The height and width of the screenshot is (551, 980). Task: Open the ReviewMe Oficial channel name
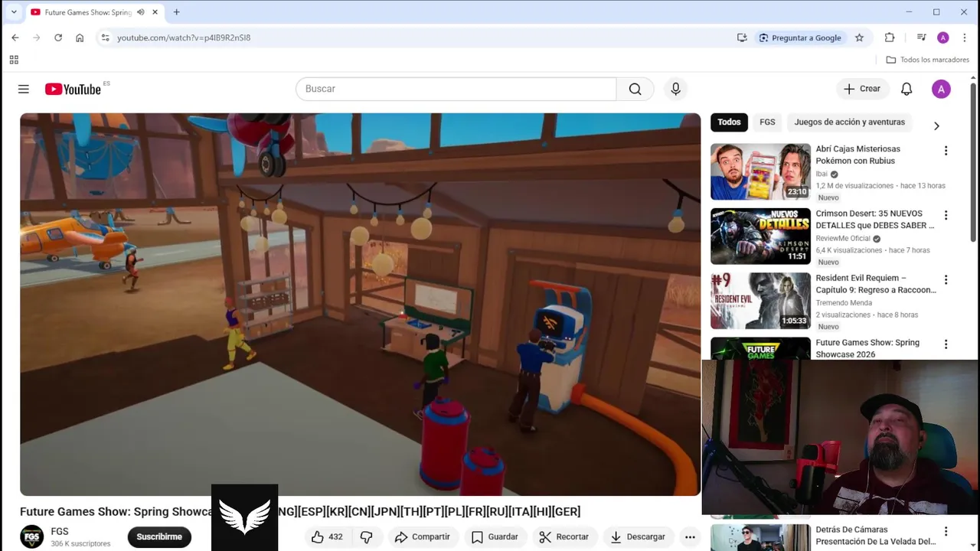click(843, 239)
